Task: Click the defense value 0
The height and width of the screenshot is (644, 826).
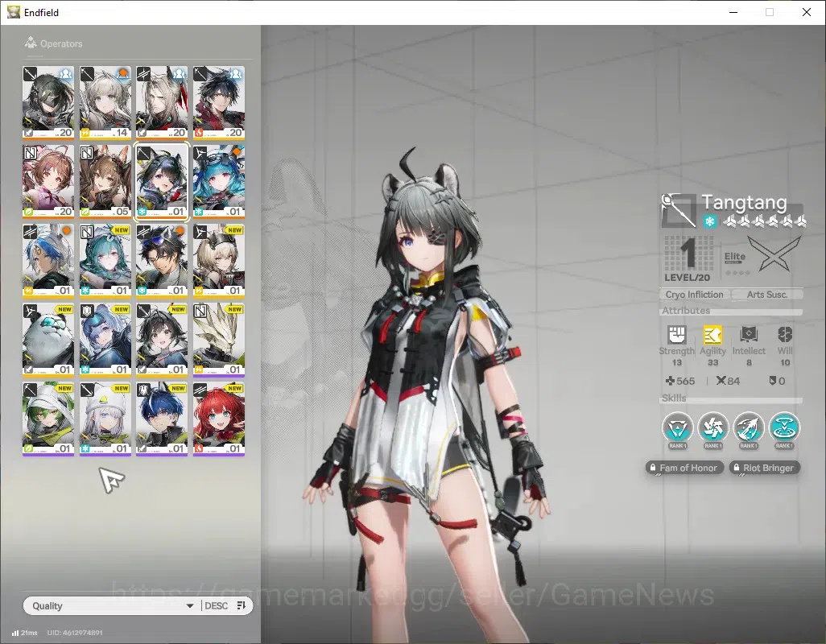Action: [x=777, y=381]
